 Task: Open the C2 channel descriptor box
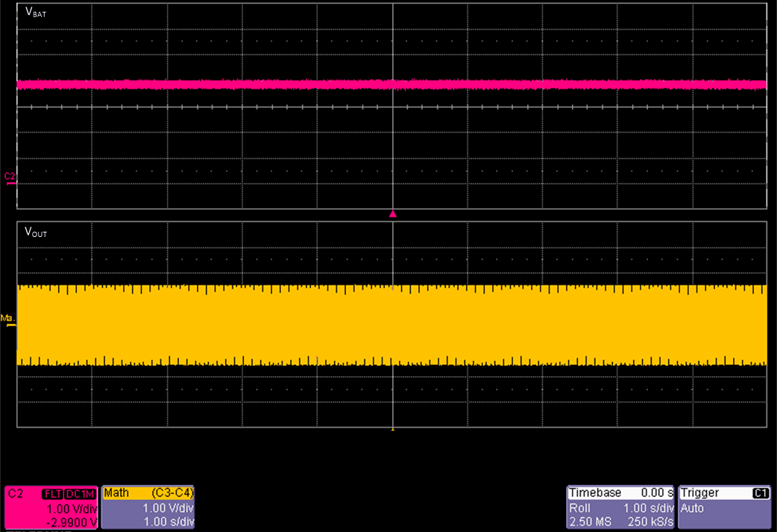[x=51, y=508]
